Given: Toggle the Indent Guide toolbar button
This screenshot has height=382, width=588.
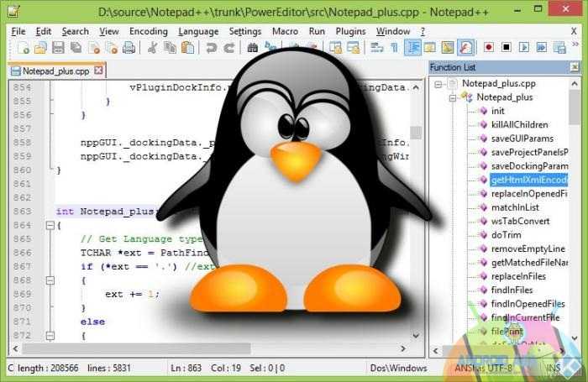Looking at the screenshot, I should pyautogui.click(x=413, y=48).
